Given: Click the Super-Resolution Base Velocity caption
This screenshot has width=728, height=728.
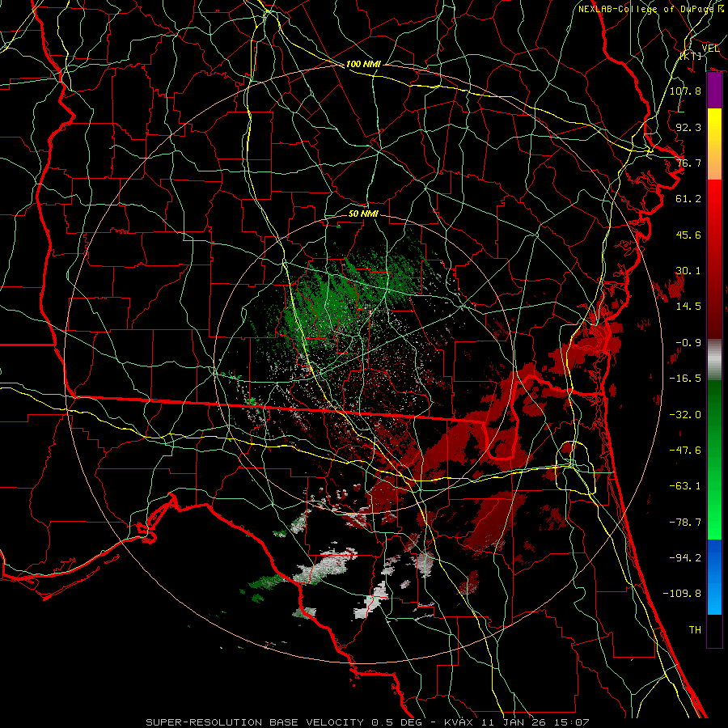Looking at the screenshot, I should coord(367,722).
